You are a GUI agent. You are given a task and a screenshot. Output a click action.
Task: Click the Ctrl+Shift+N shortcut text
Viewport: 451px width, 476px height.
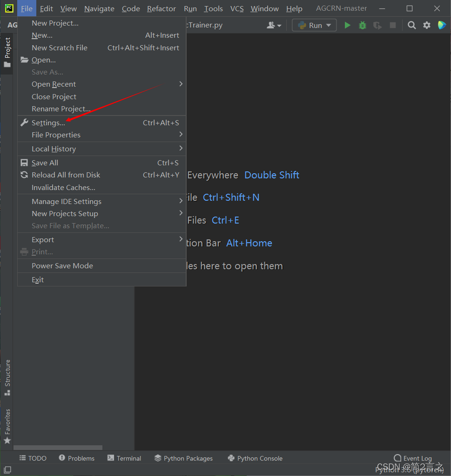(231, 197)
